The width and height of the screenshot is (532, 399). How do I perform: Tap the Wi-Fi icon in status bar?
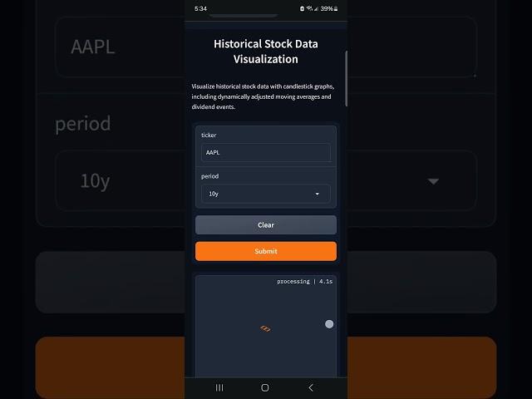(x=310, y=8)
